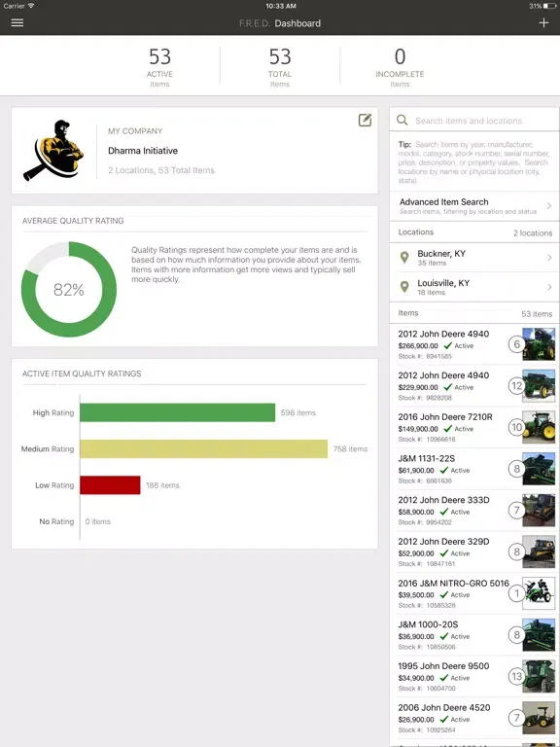560x747 pixels.
Task: Tap photo count badge 12 on John Deere 4940
Action: (516, 385)
